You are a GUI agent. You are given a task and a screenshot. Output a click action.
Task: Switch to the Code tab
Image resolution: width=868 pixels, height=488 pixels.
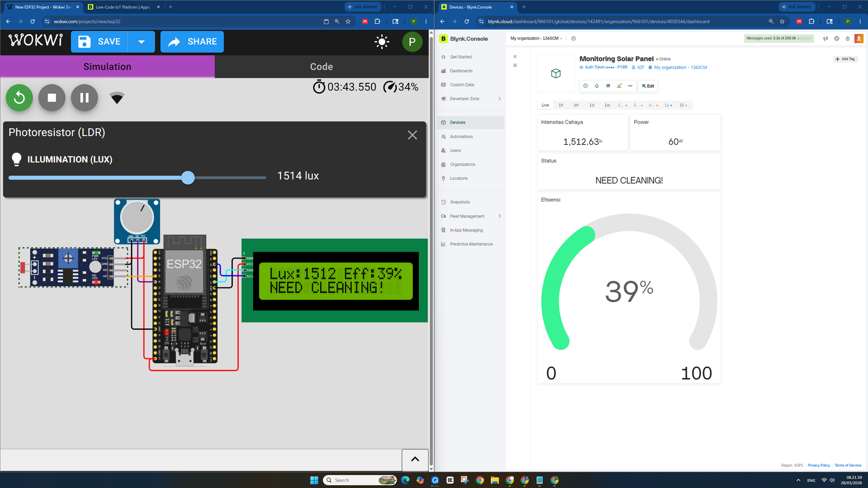click(x=322, y=67)
